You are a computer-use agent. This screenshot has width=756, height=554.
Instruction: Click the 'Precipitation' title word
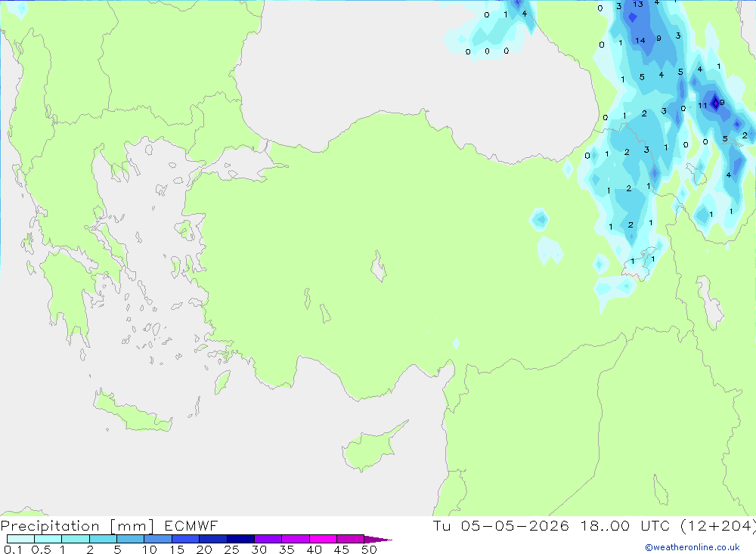coord(50,525)
